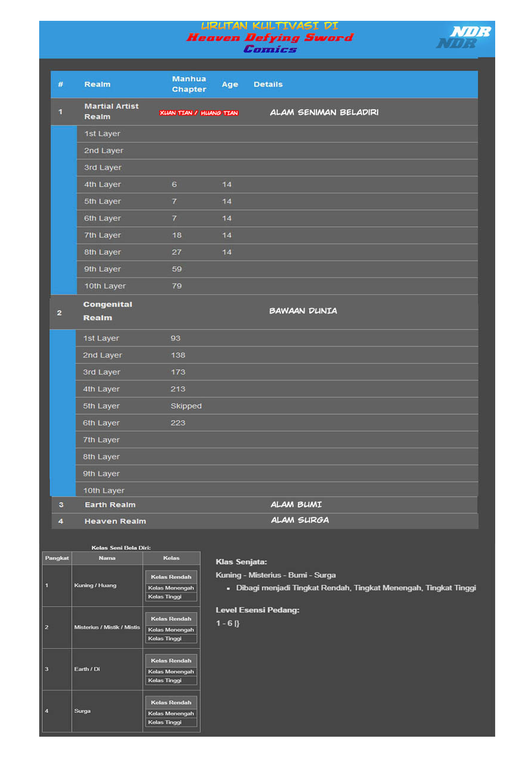The height and width of the screenshot is (770, 532).
Task: Select the Skipped cell on 5th Layer
Action: pos(186,406)
